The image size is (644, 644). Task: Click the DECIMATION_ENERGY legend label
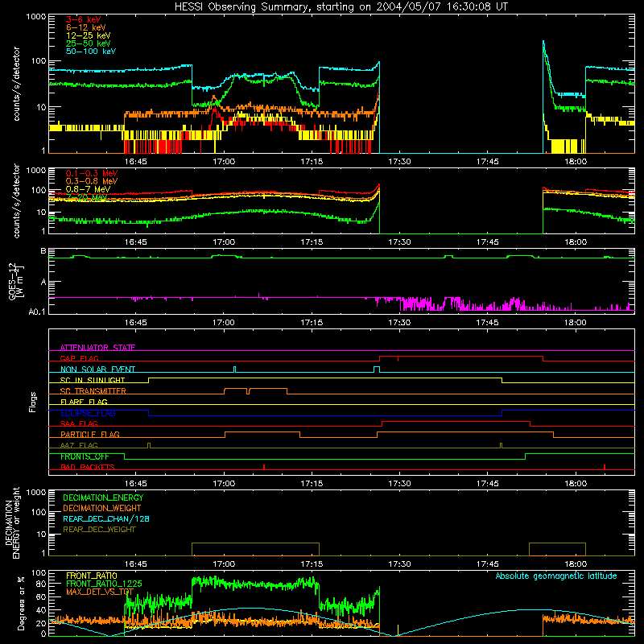pos(103,497)
